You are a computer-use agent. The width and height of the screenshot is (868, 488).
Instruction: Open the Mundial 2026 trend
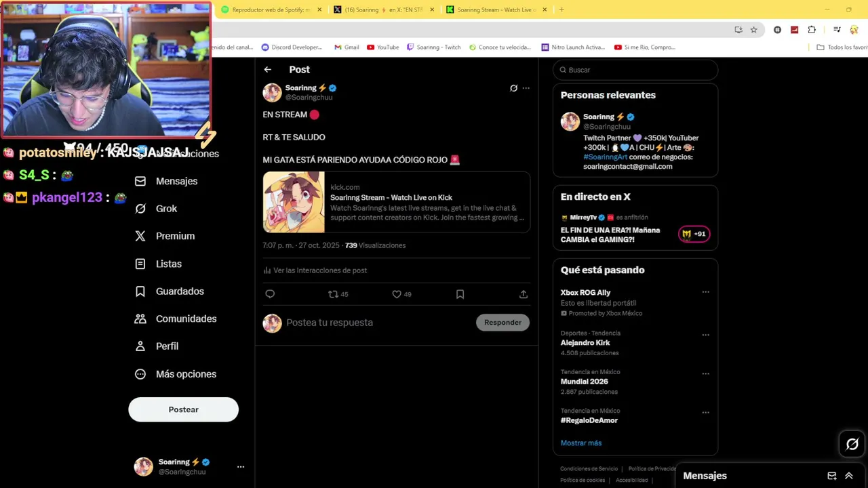(585, 382)
